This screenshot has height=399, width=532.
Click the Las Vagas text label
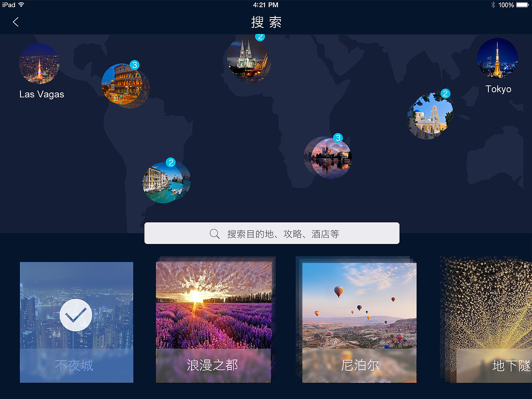(x=41, y=94)
